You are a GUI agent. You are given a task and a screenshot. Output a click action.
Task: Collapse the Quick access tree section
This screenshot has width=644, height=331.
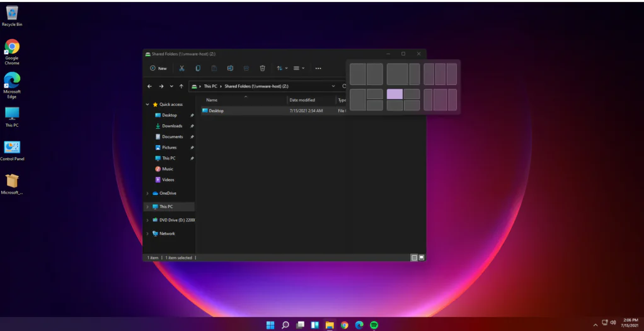[147, 105]
